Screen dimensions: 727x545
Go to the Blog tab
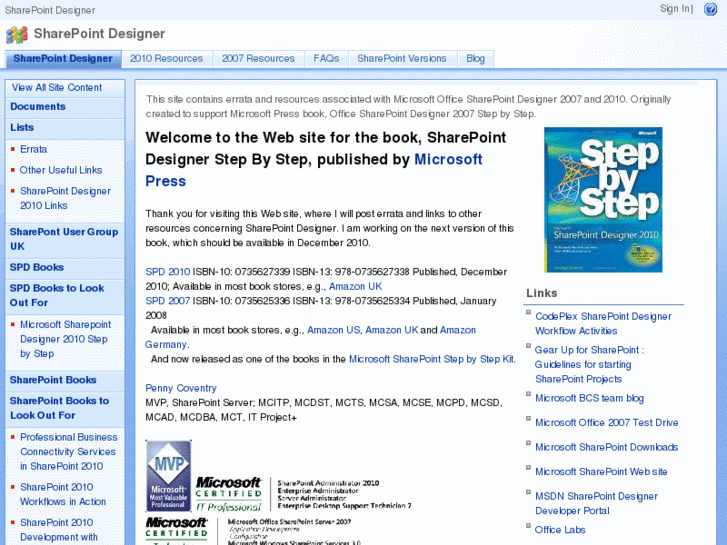click(476, 59)
